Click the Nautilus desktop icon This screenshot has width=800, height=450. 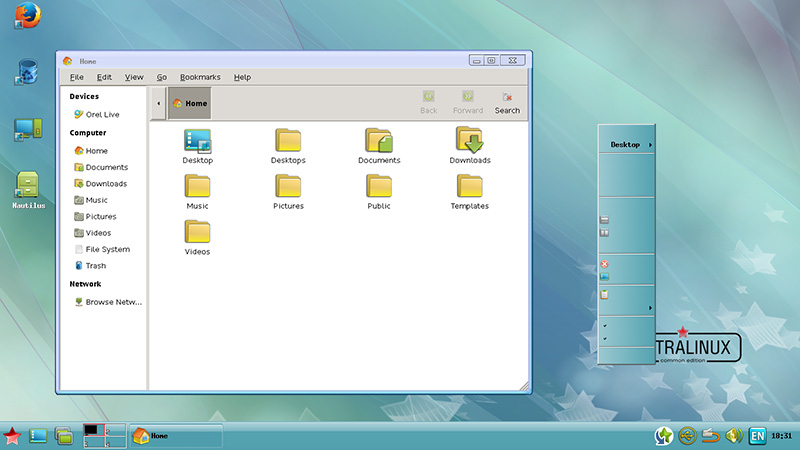[x=27, y=187]
